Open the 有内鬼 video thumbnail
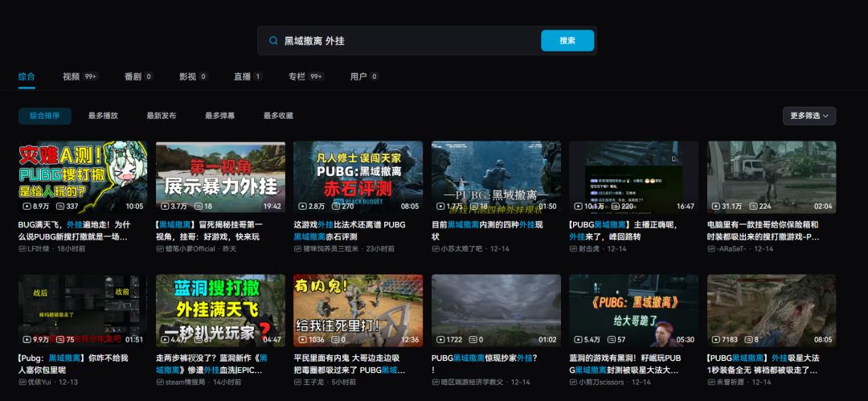Image resolution: width=868 pixels, height=401 pixels. (358, 311)
